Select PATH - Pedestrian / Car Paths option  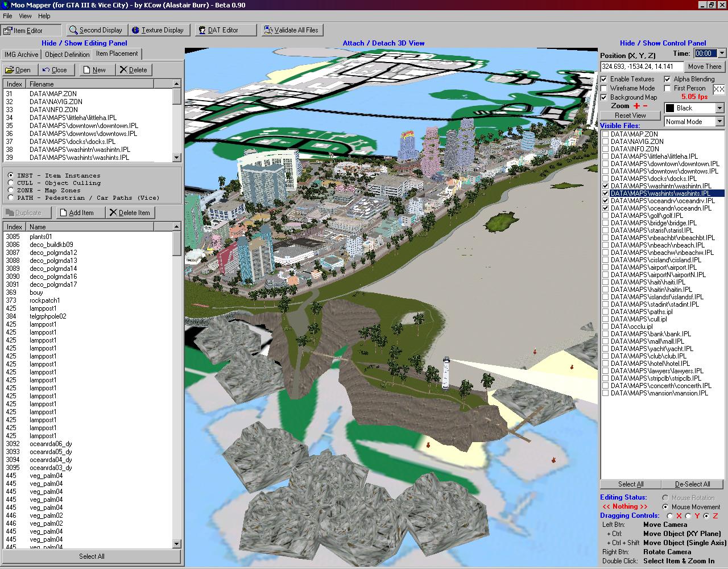10,198
